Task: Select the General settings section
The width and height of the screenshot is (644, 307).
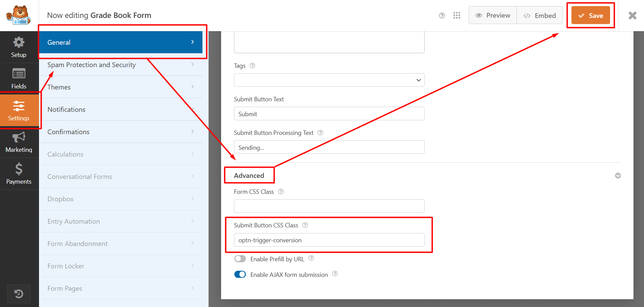Action: pos(121,42)
